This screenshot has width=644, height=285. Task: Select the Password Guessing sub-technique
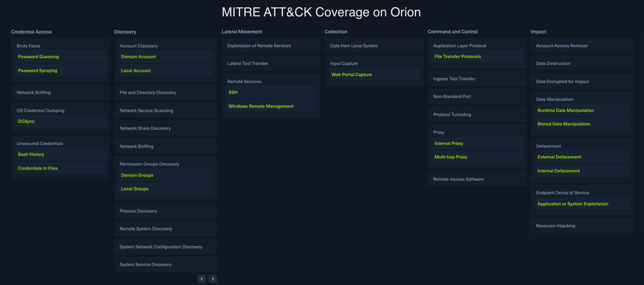point(38,57)
